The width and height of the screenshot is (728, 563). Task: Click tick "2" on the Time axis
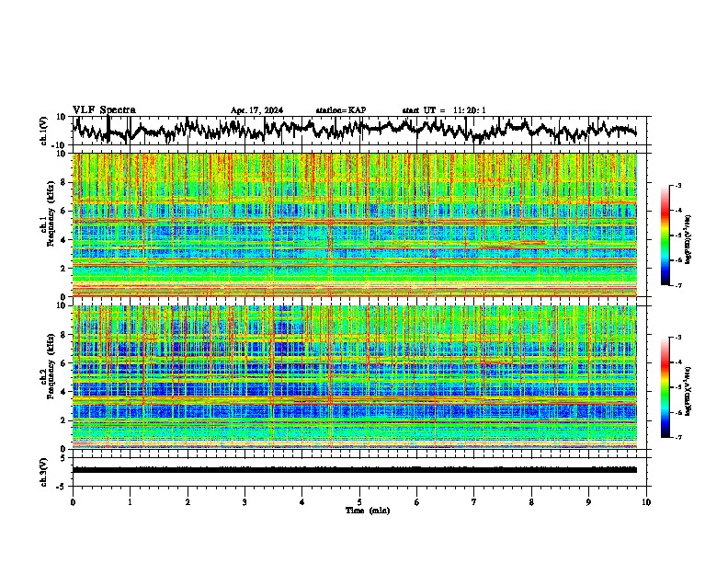[x=188, y=502]
